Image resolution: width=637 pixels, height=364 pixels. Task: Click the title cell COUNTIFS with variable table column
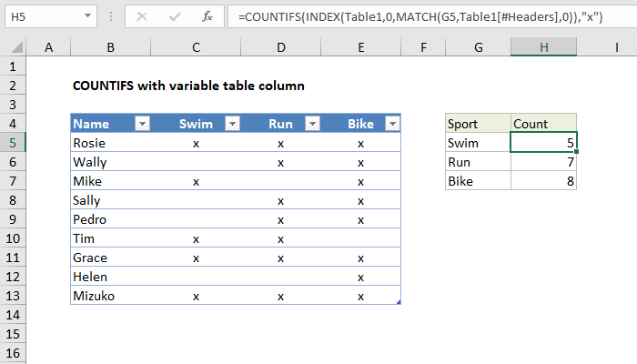point(188,86)
